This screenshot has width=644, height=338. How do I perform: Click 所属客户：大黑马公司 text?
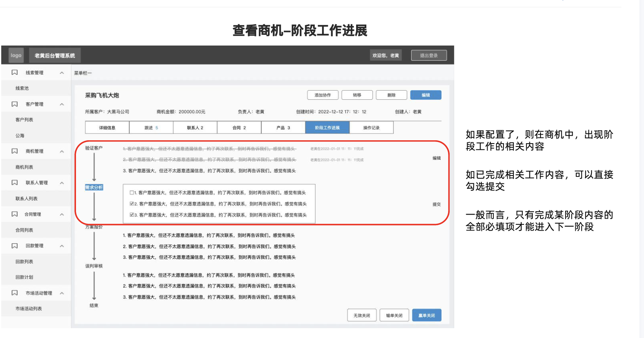point(107,112)
